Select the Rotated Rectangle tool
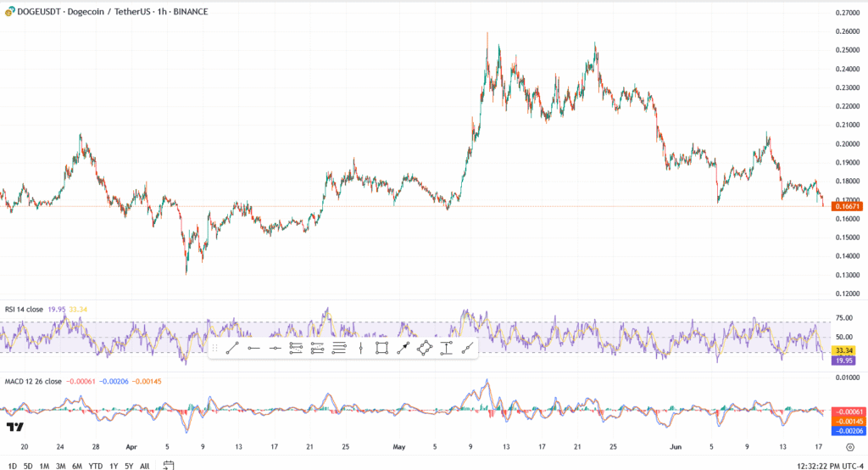The image size is (868, 470). tap(425, 348)
